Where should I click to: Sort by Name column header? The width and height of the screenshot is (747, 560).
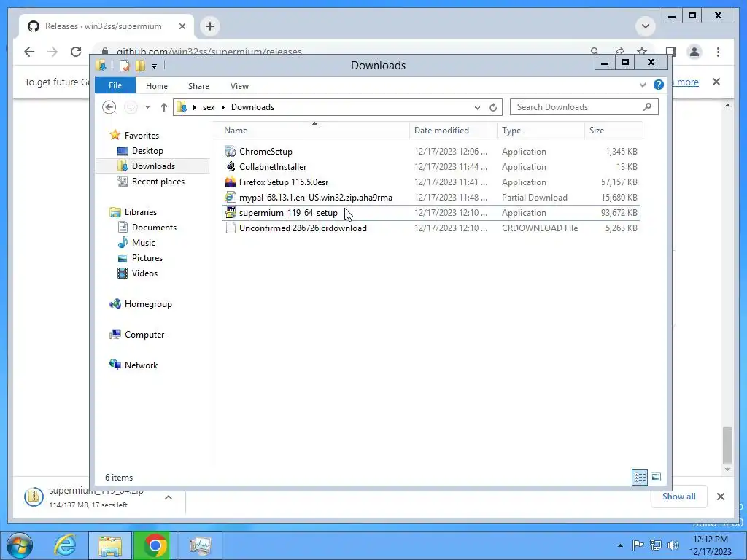coord(314,131)
